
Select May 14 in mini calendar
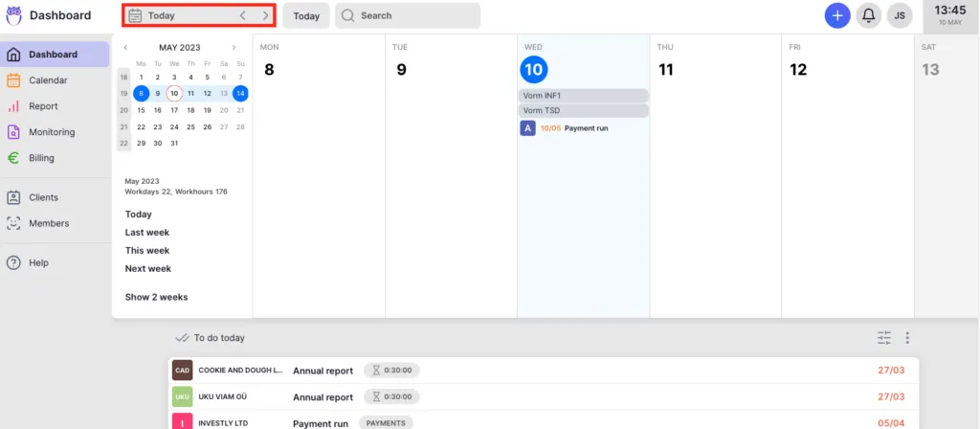240,94
